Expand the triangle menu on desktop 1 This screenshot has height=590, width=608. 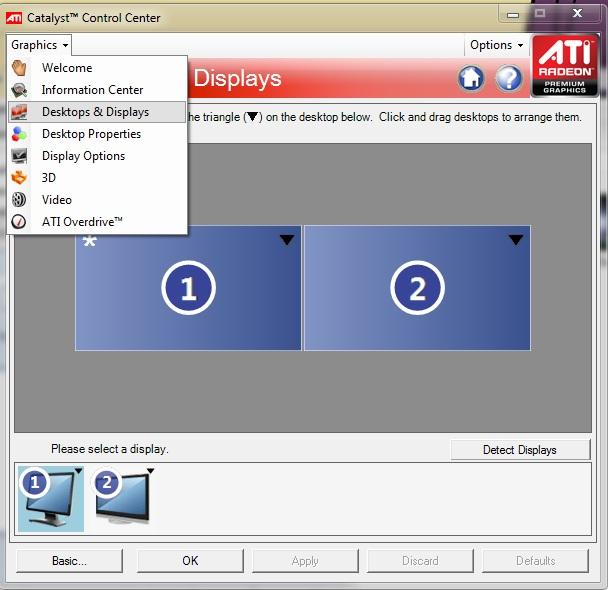[287, 240]
